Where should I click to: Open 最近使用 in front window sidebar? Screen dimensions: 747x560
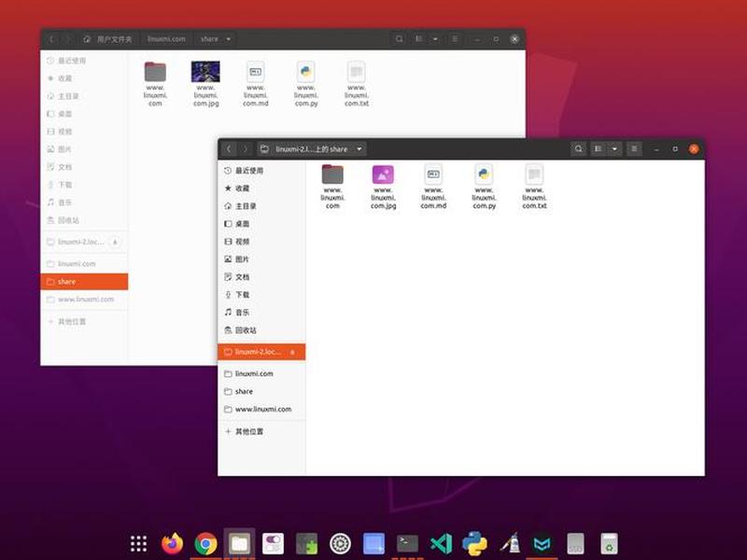click(x=261, y=171)
